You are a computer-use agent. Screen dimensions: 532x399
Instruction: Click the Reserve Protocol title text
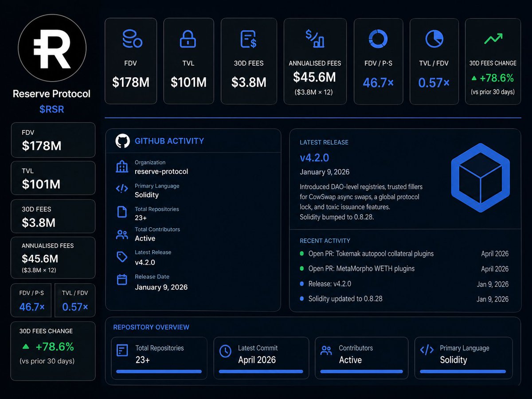pos(52,94)
